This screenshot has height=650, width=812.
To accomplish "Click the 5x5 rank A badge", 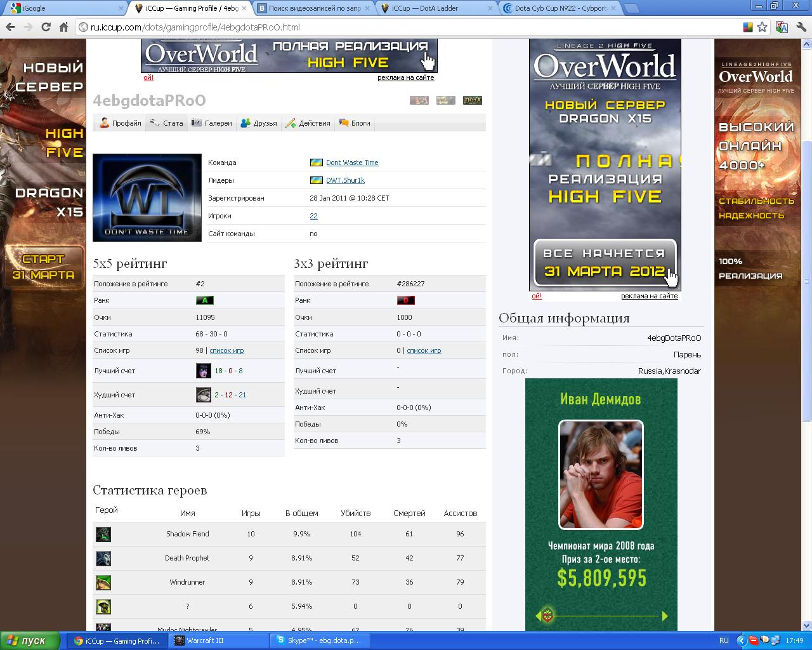I will pos(205,300).
